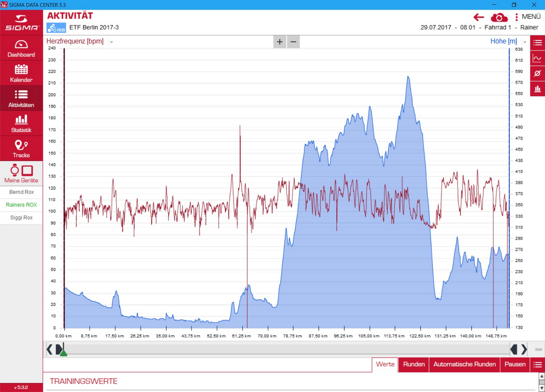
Task: Select the line chart view icon
Action: 537,58
